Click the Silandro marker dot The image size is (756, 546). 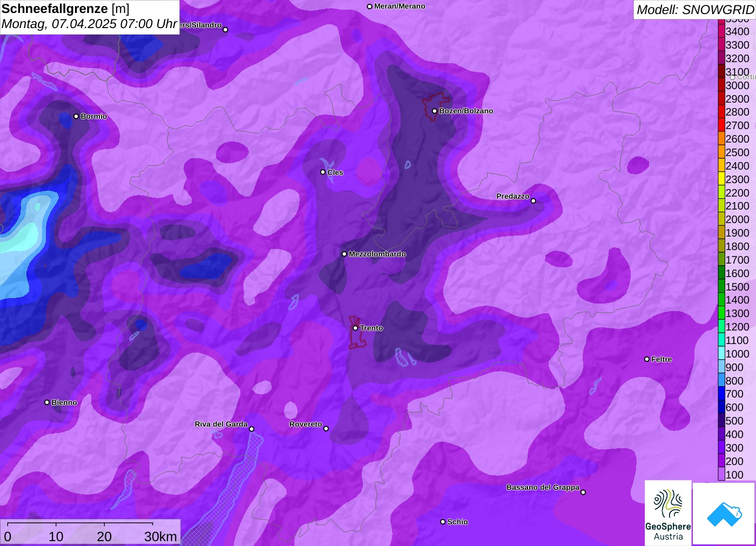pyautogui.click(x=226, y=30)
